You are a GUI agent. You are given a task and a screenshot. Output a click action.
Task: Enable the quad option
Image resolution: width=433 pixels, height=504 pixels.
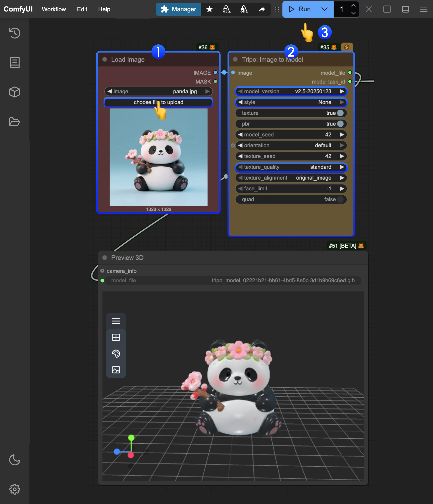tap(340, 199)
